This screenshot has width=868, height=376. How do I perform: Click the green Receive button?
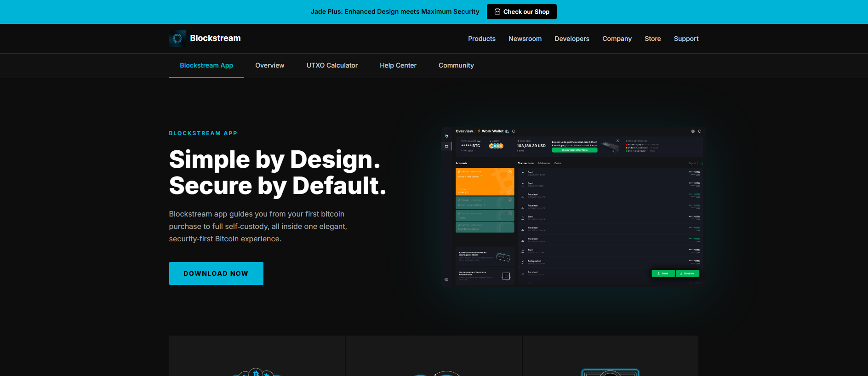[687, 273]
